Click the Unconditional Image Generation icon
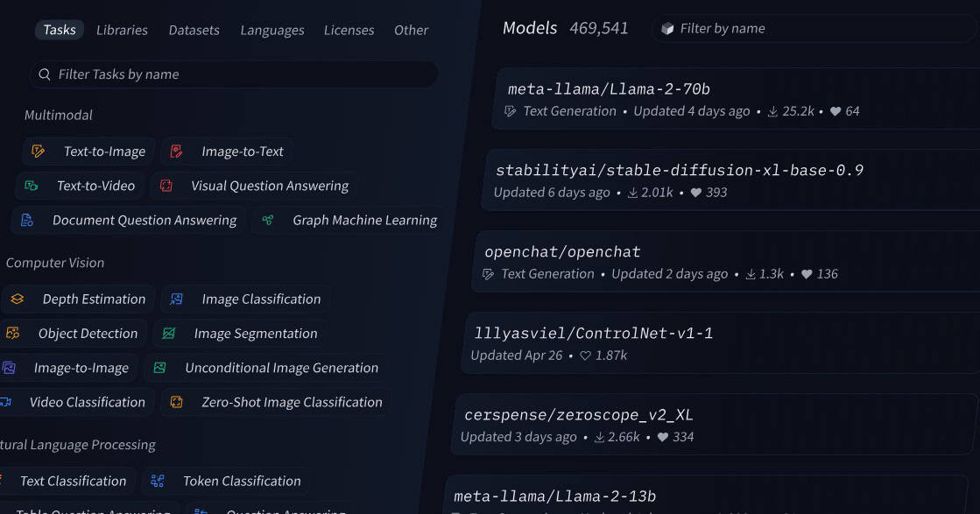Viewport: 980px width, 514px height. coord(159,368)
